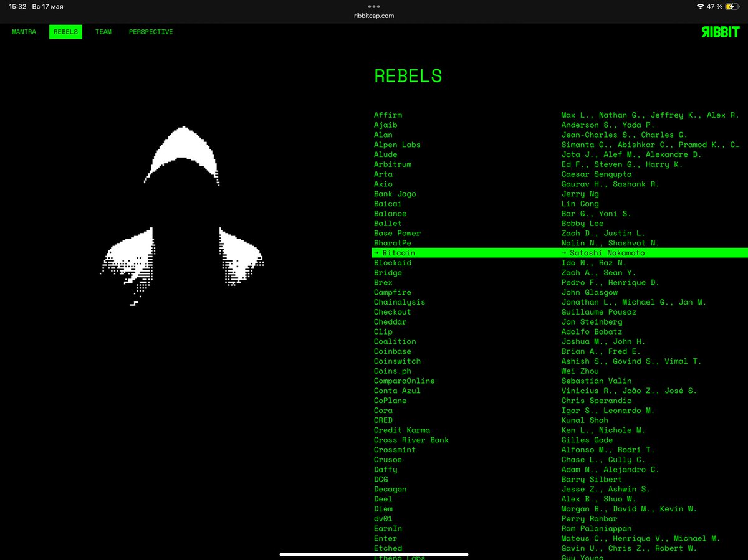Open the TEAM tab
The height and width of the screenshot is (560, 748).
pos(103,32)
